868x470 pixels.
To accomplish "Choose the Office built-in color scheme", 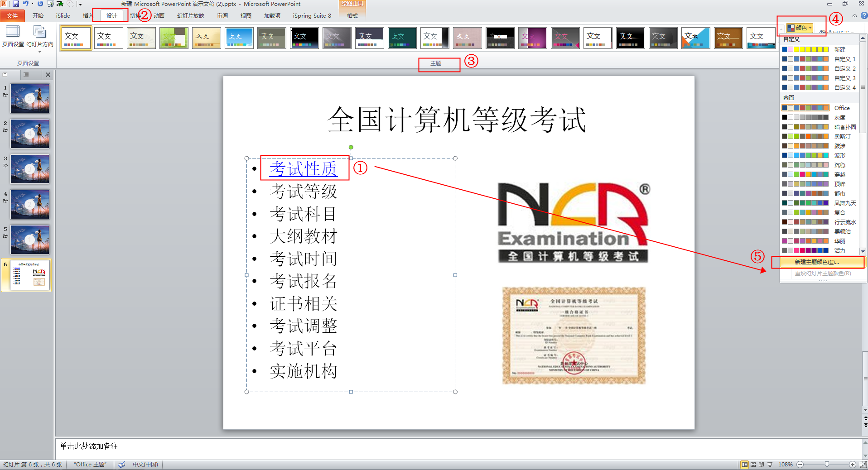I will (819, 108).
